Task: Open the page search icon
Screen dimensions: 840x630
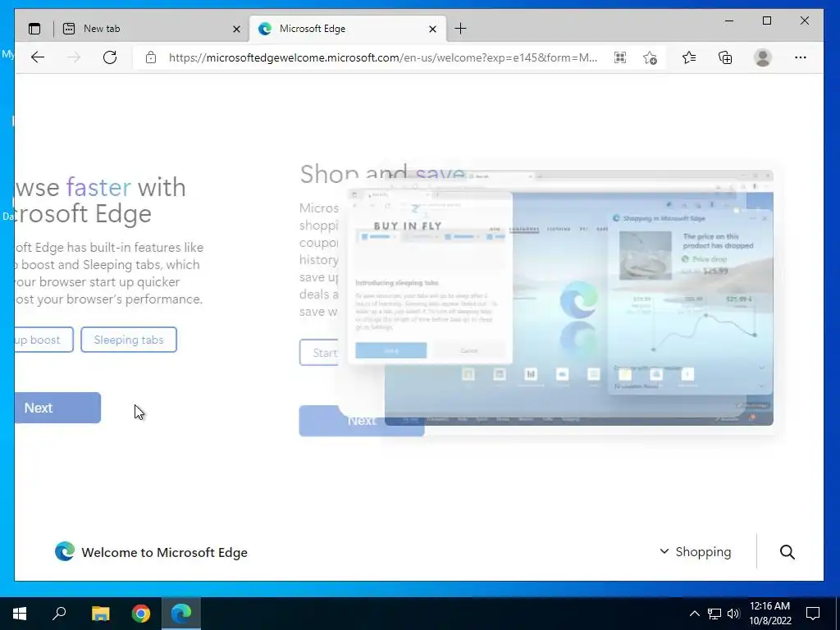Action: click(x=787, y=552)
